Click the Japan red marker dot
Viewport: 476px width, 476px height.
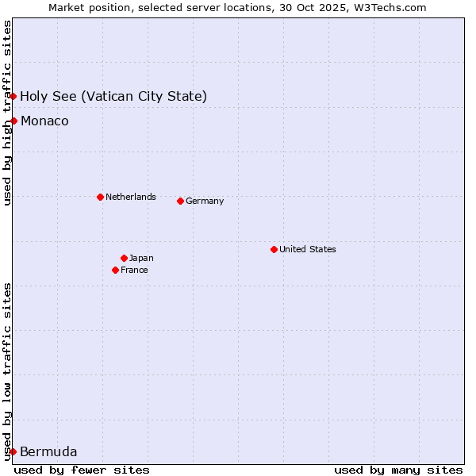(124, 258)
